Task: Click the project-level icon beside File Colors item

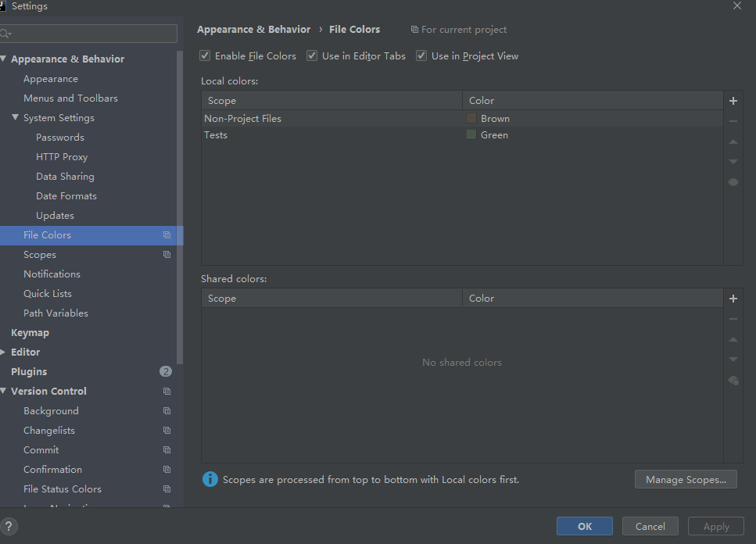Action: pos(167,235)
